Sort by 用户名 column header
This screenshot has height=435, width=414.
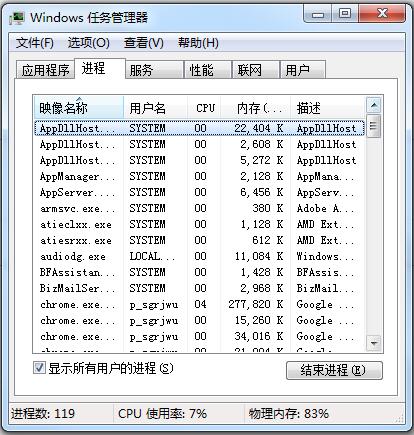tap(156, 108)
